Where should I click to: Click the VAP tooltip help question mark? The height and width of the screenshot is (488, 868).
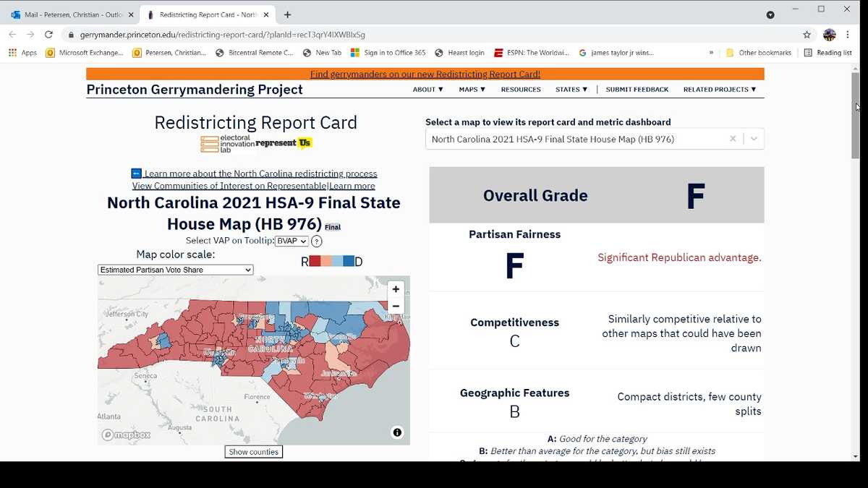[x=317, y=241]
